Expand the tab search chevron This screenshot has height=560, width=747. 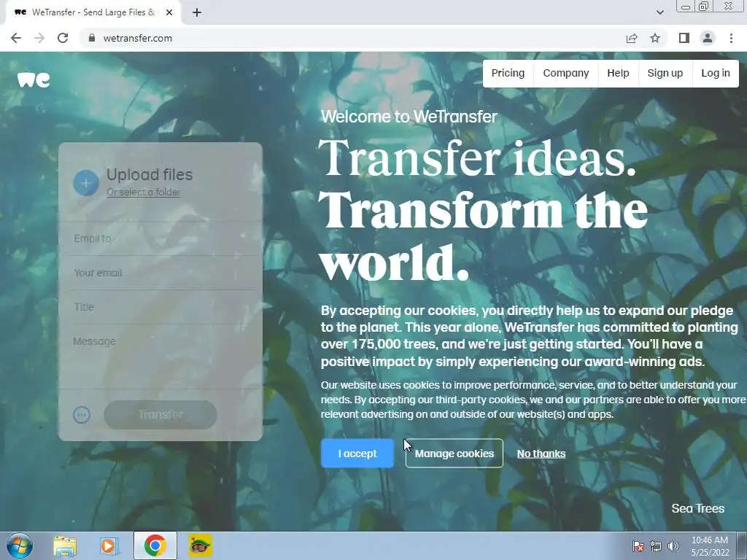[x=659, y=12]
